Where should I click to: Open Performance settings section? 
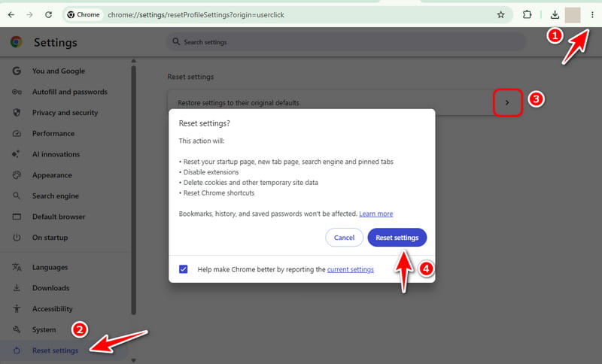(x=53, y=133)
